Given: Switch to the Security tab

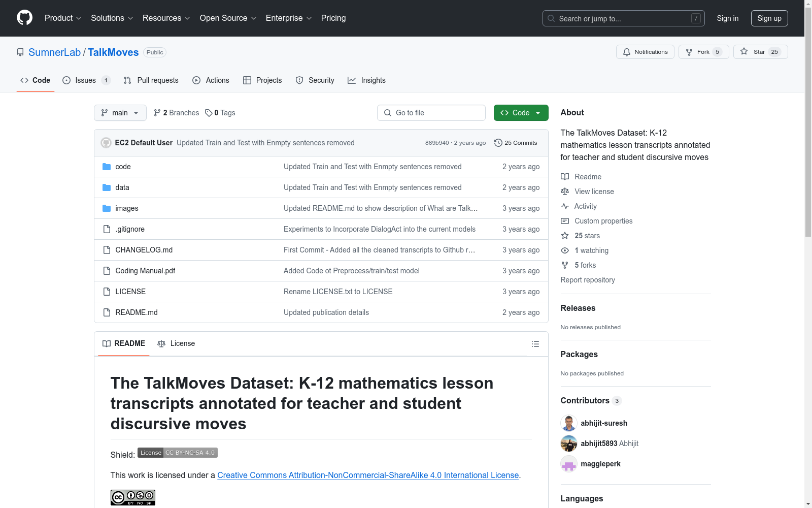Looking at the screenshot, I should pos(315,80).
